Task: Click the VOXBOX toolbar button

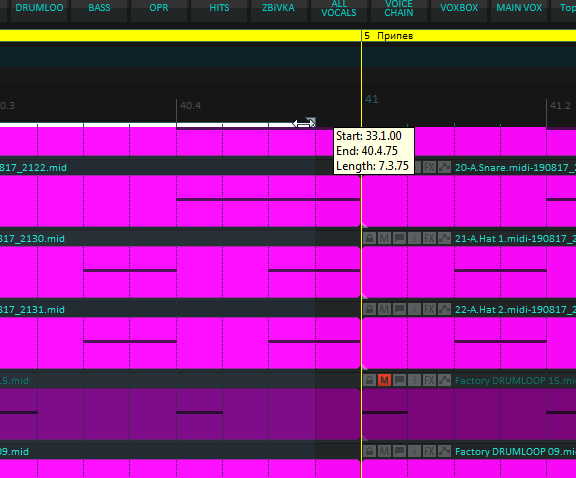Action: (459, 10)
